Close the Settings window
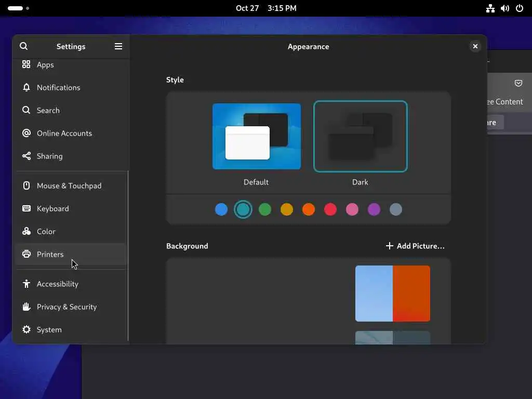 coord(475,46)
